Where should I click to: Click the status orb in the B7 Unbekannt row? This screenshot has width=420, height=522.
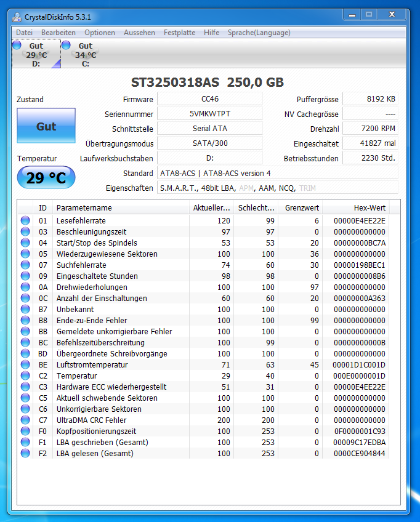(x=25, y=309)
